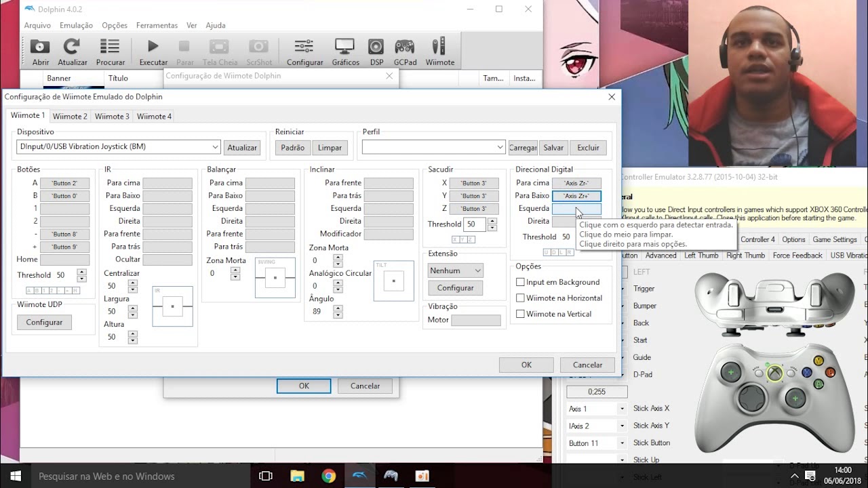Open File Explorer from the taskbar
Image resolution: width=868 pixels, height=488 pixels.
click(x=297, y=476)
